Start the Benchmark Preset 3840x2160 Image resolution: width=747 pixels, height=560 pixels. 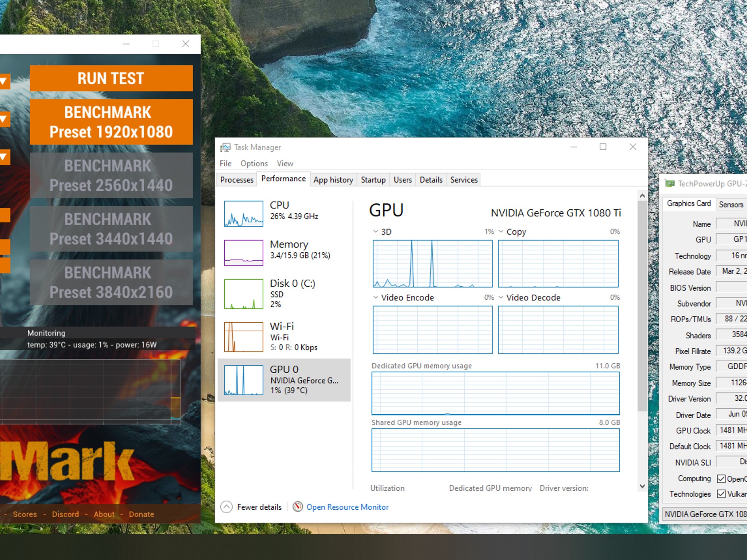click(111, 283)
